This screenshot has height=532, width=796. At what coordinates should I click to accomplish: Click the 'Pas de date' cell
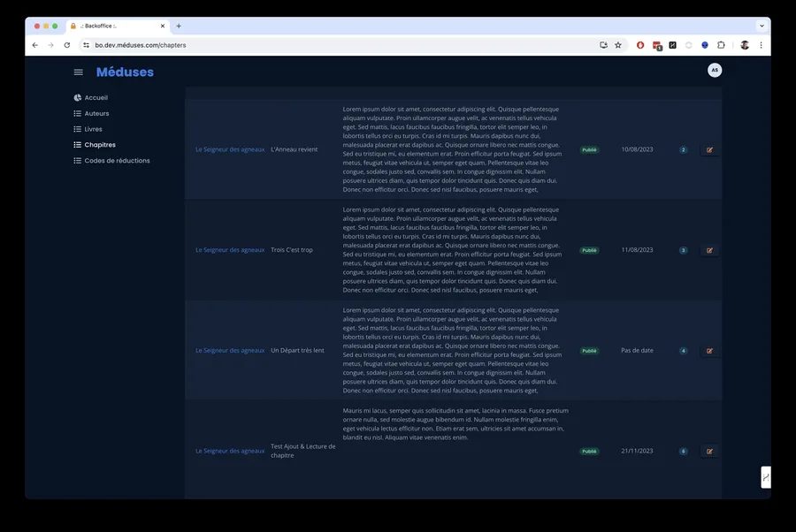[x=637, y=351]
